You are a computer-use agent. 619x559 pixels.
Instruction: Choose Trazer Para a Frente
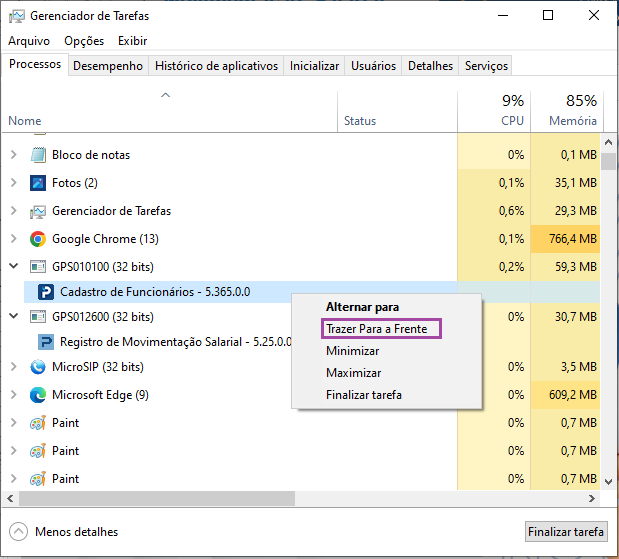pos(381,328)
